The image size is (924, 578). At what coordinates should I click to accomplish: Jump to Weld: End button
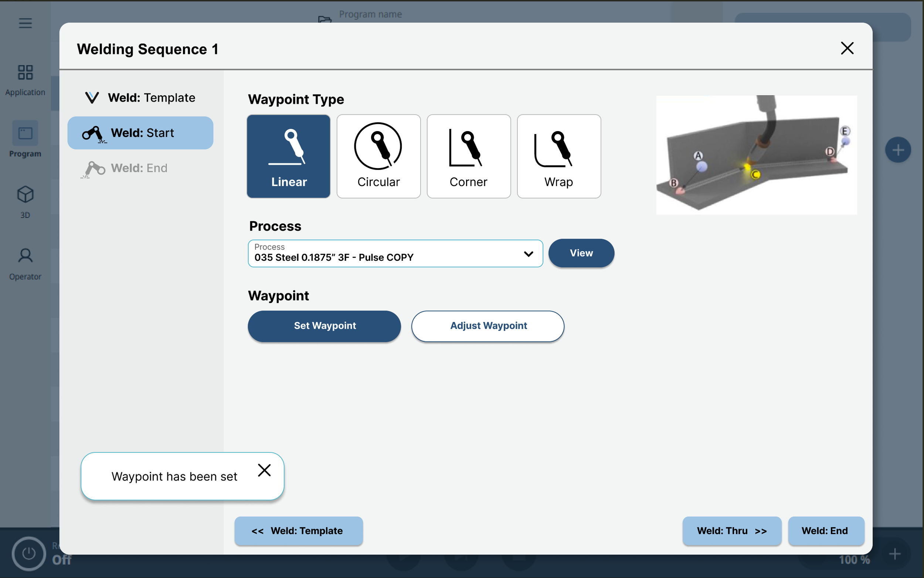(825, 531)
